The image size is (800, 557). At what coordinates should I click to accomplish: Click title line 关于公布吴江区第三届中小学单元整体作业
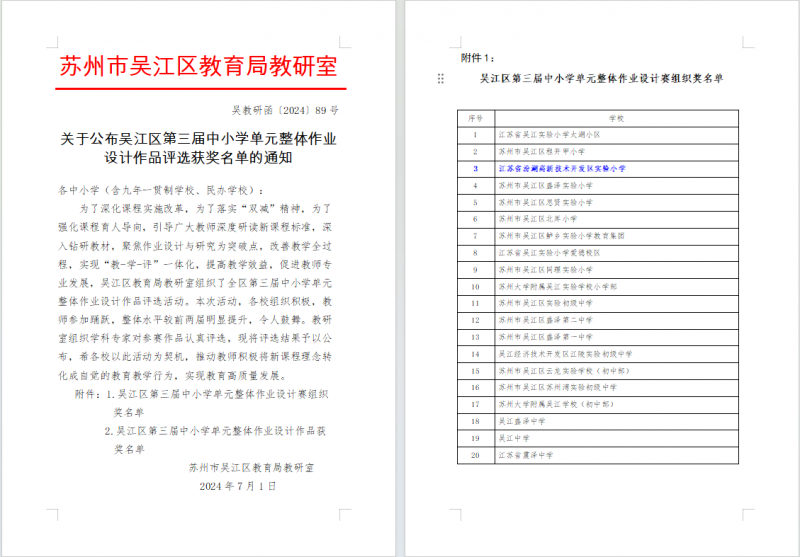(x=198, y=139)
